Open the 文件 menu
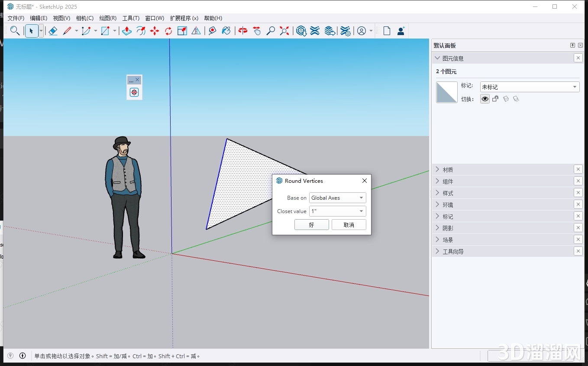 (x=16, y=18)
